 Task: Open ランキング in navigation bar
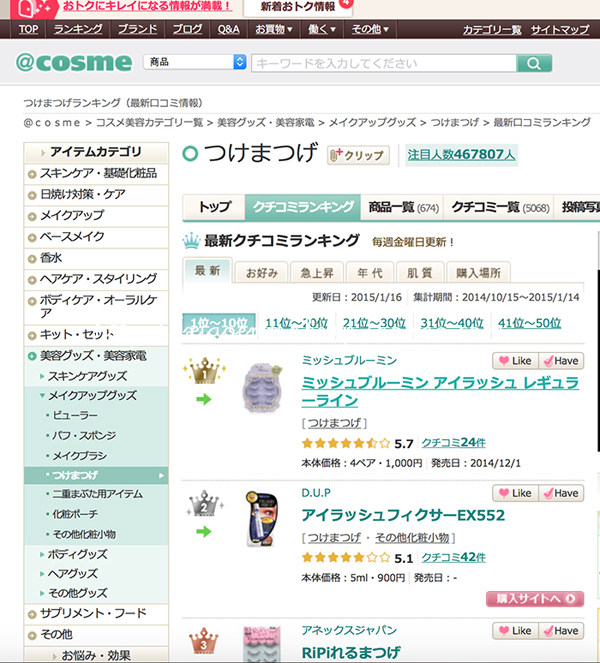78,29
